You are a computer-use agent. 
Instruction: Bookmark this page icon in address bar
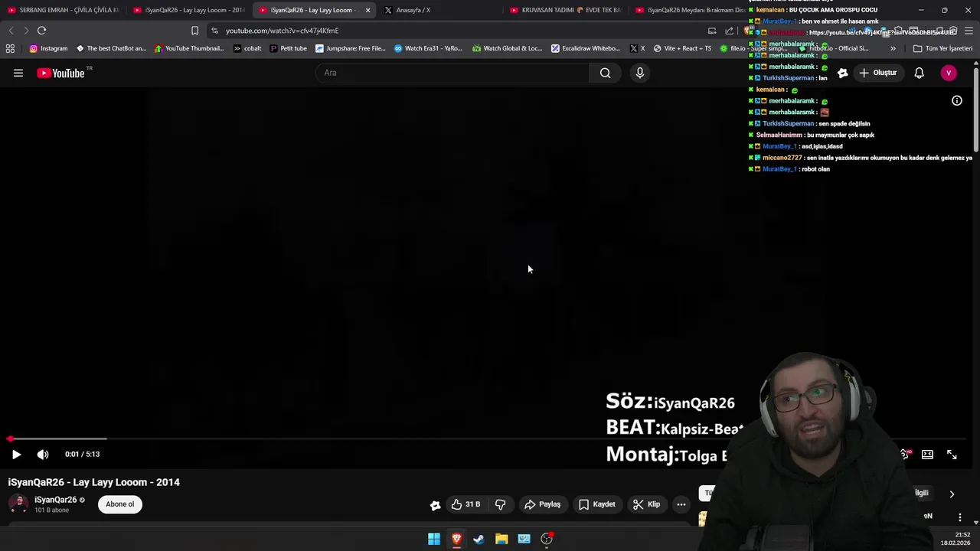pyautogui.click(x=194, y=31)
